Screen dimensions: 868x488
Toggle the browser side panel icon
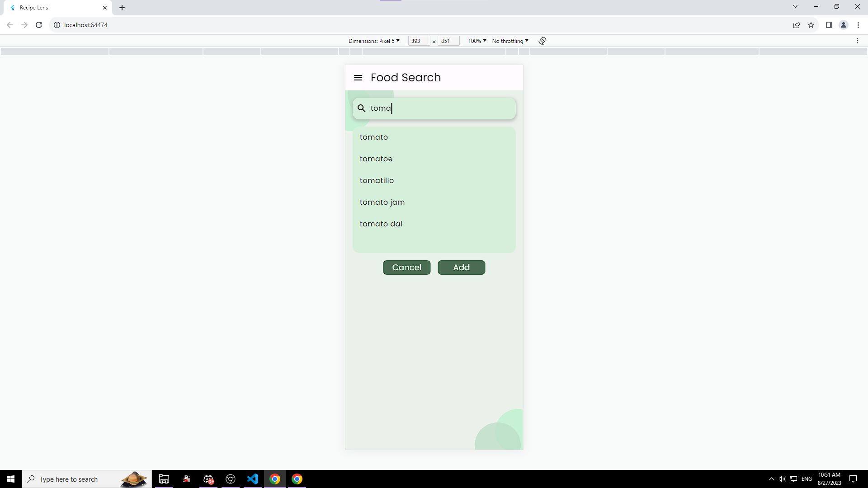829,25
